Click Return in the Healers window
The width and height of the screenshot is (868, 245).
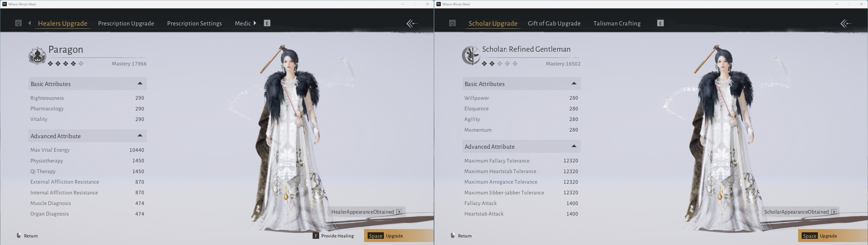pyautogui.click(x=27, y=236)
